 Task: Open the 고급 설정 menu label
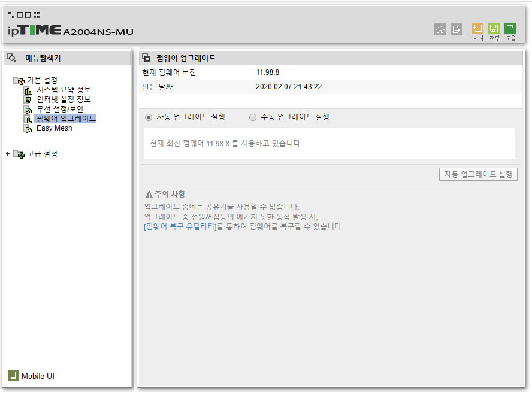(x=42, y=154)
